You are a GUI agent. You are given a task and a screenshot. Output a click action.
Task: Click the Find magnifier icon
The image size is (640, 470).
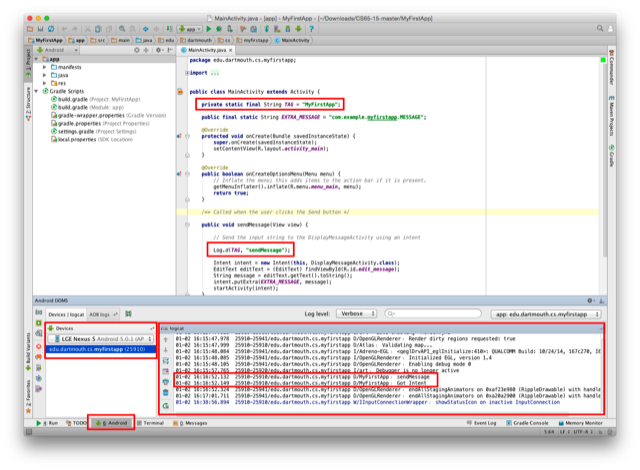[122, 29]
